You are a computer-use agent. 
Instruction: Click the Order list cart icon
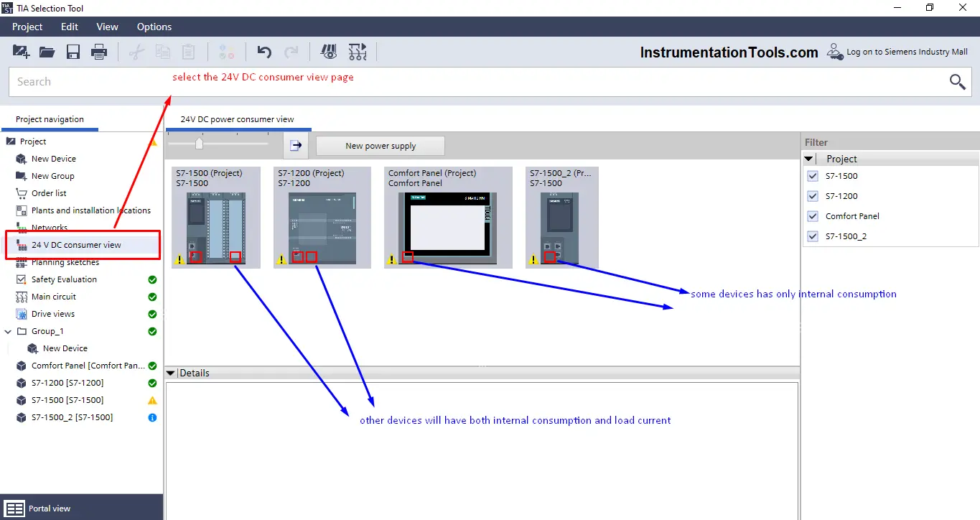tap(21, 193)
